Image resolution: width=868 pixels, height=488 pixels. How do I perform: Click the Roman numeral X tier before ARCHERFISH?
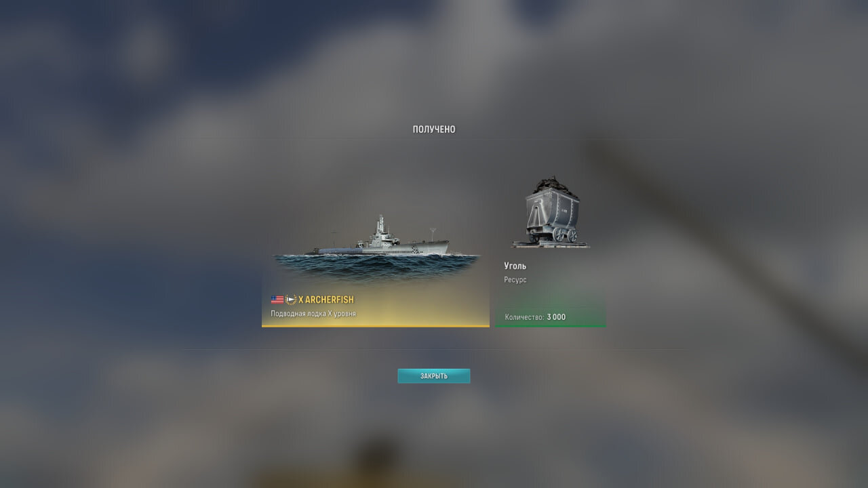(301, 300)
